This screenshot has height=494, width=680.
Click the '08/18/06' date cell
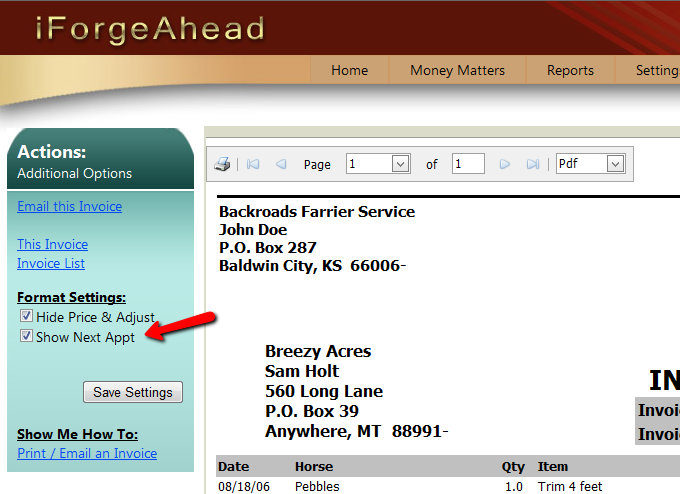[244, 487]
